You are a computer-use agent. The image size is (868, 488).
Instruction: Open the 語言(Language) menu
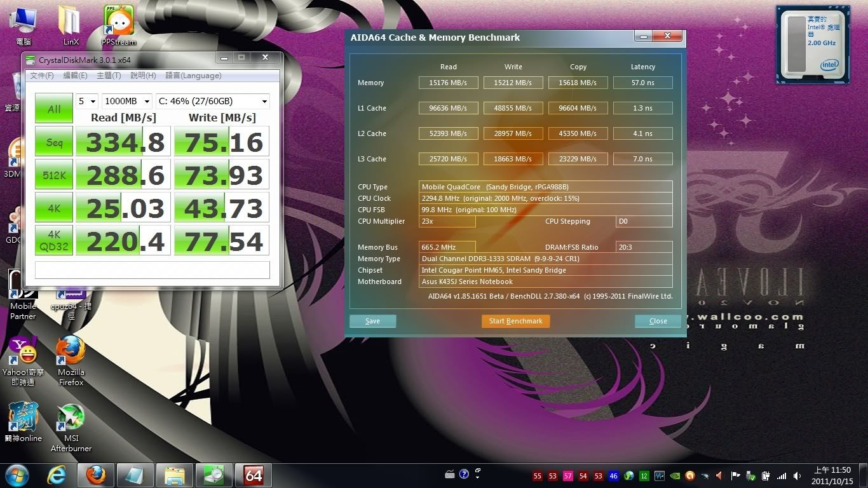point(193,76)
